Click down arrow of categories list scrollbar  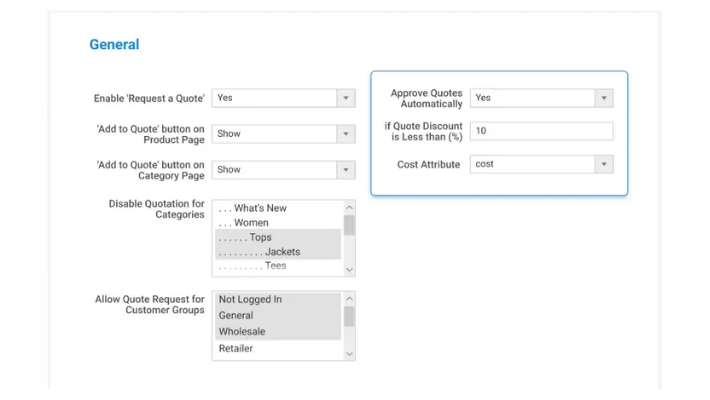pos(349,269)
